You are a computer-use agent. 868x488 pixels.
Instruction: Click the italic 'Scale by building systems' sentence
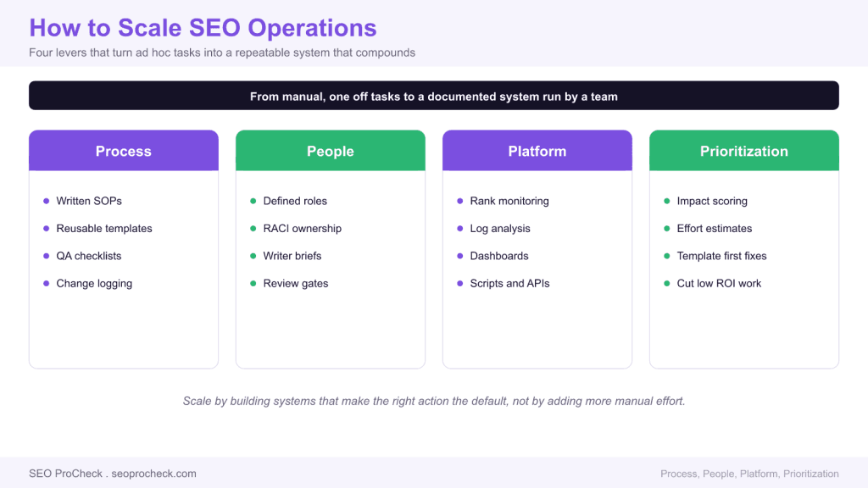click(434, 401)
